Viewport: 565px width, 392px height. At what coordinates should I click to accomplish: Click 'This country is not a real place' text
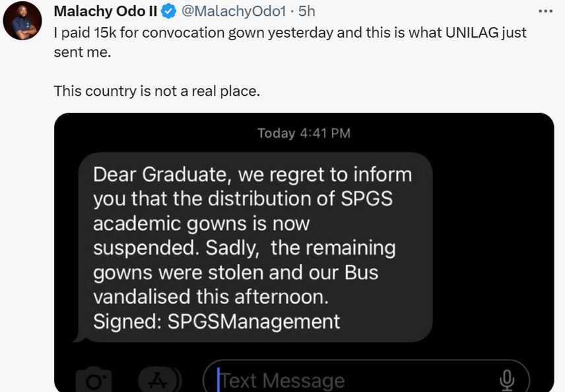pyautogui.click(x=157, y=91)
